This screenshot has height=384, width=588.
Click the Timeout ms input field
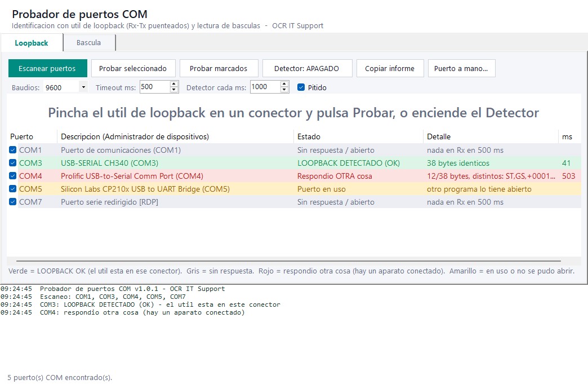[x=155, y=87]
